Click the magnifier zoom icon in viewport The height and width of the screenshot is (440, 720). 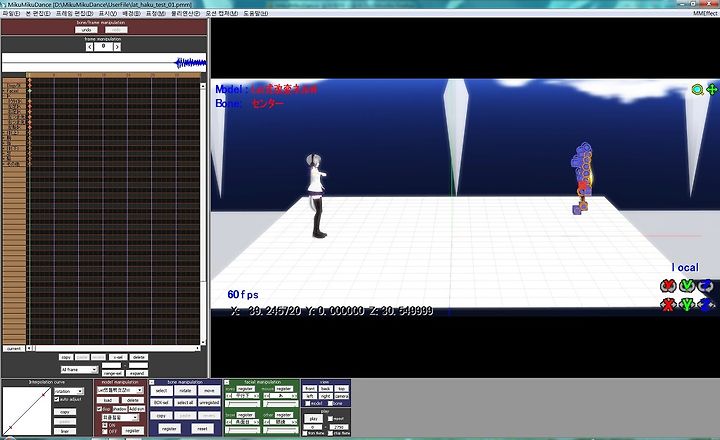pos(698,90)
